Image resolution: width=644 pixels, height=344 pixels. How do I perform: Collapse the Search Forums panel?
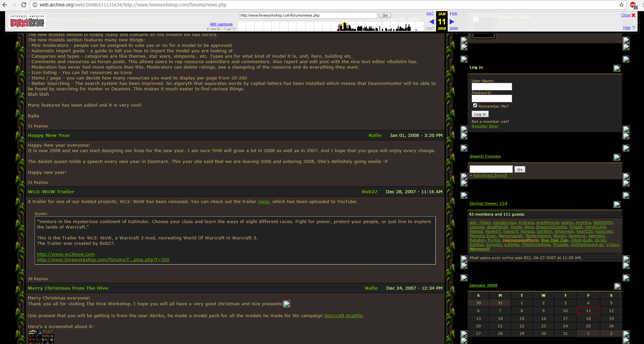(x=617, y=157)
